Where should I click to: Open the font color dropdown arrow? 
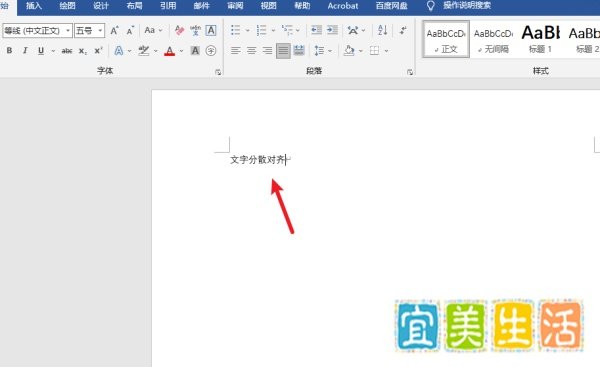(181, 51)
